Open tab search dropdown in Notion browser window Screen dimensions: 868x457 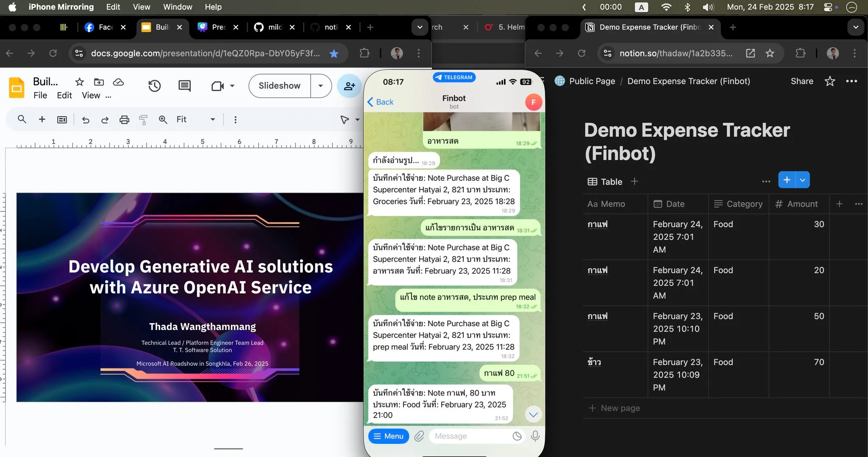click(856, 28)
